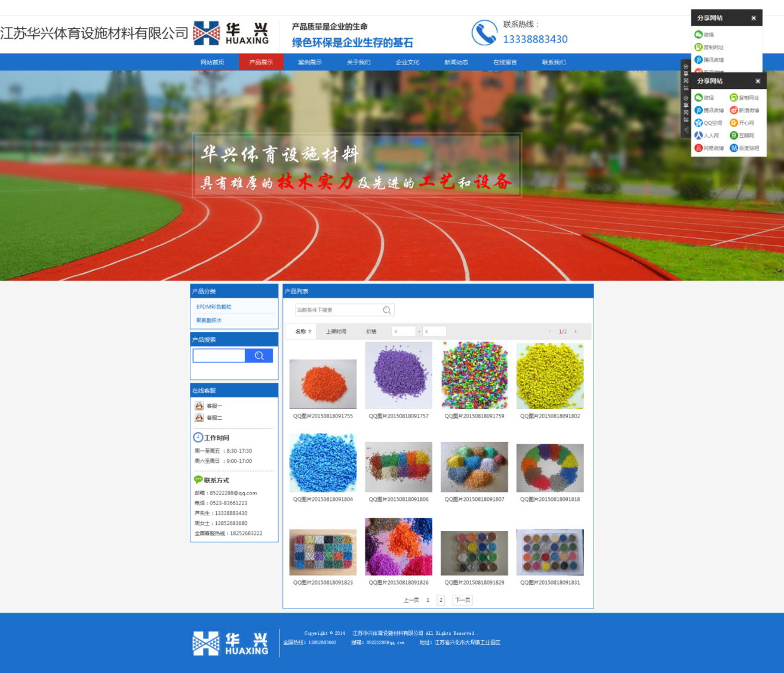Viewport: 784px width, 673px height.
Task: Open 案例展示 in navigation bar
Action: [310, 62]
